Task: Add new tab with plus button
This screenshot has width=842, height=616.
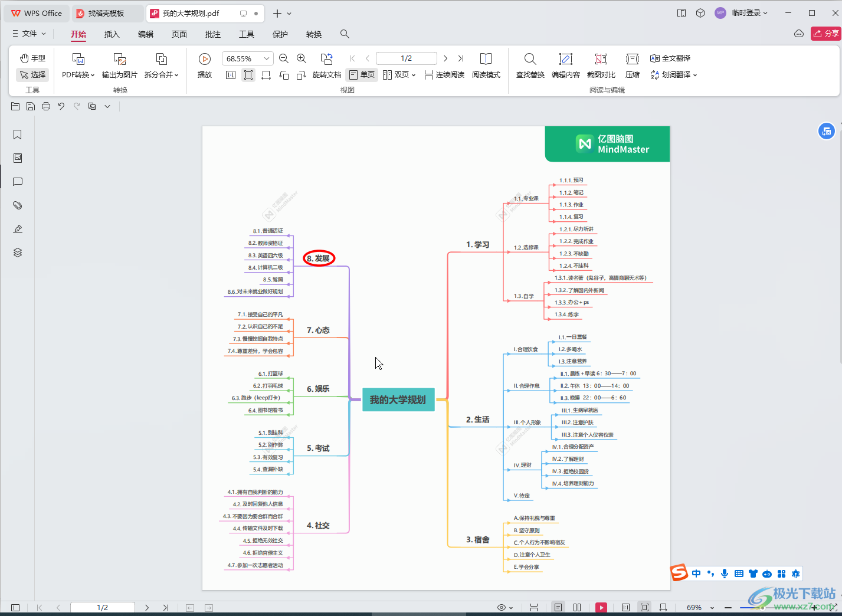Action: click(277, 13)
